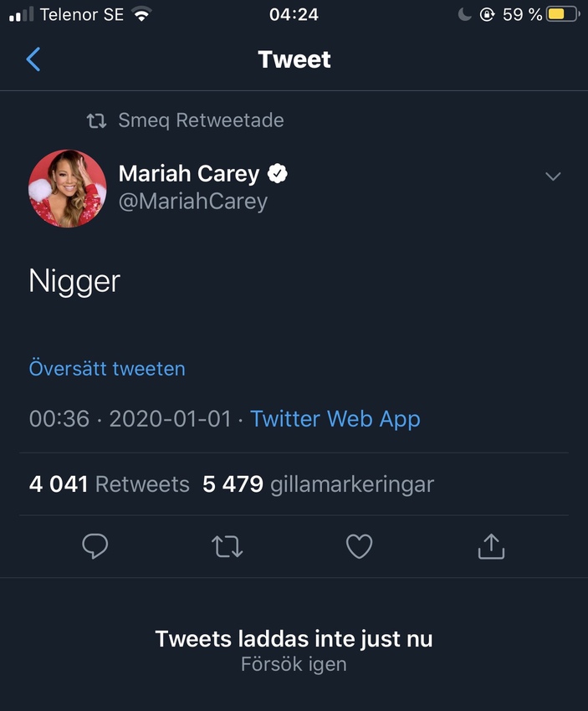Tap the "Smeq Retweetade" label
This screenshot has height=711, width=588.
[x=201, y=120]
